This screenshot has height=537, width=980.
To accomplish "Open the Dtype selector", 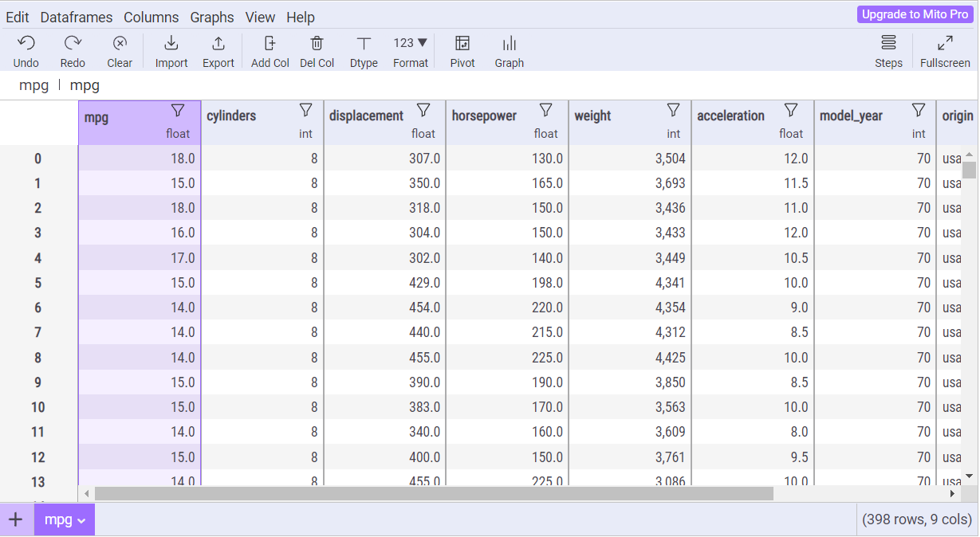I will [364, 44].
